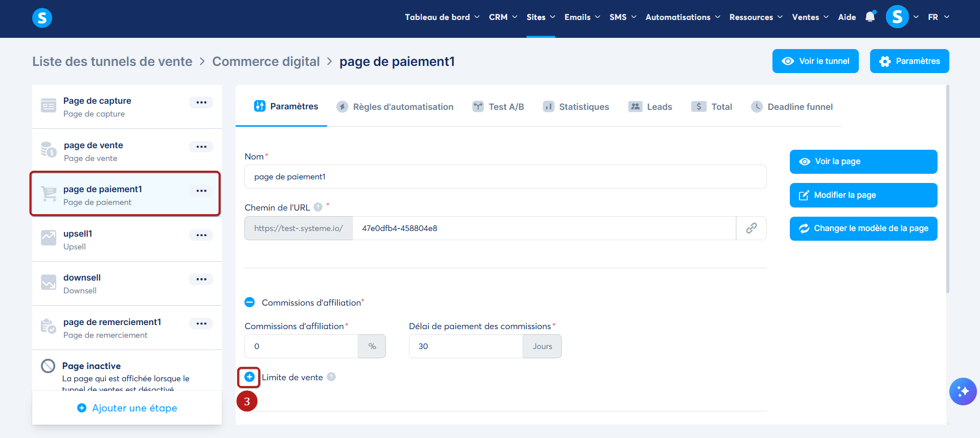980x438 pixels.
Task: Switch to the Total tab
Action: [711, 106]
